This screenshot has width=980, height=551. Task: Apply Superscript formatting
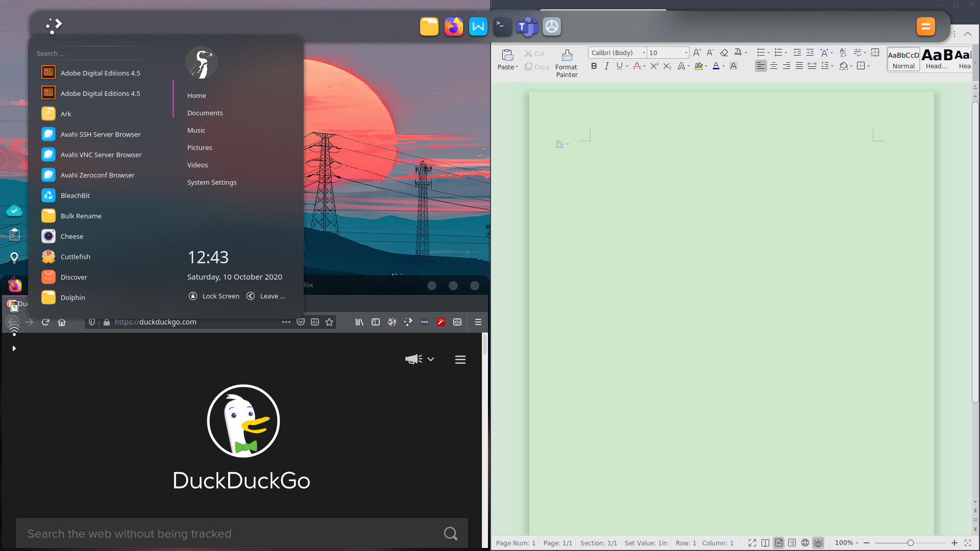pos(654,66)
